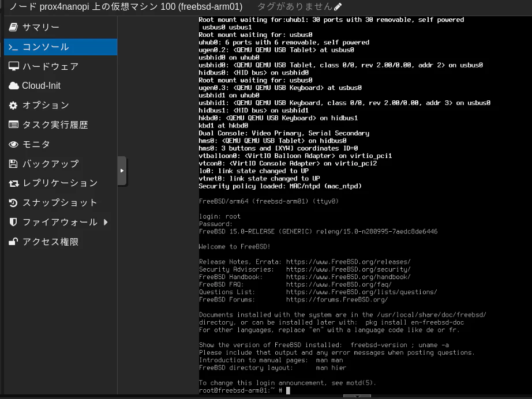Go to the ハードウェア hardware section
Viewport: 532px width, 399px height.
pyautogui.click(x=61, y=66)
